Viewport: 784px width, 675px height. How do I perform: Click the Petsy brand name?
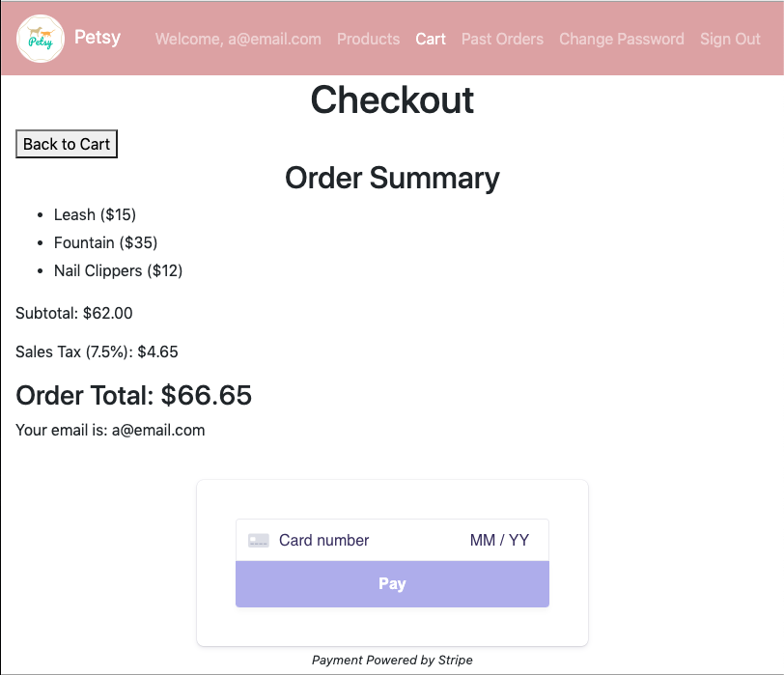click(x=98, y=38)
